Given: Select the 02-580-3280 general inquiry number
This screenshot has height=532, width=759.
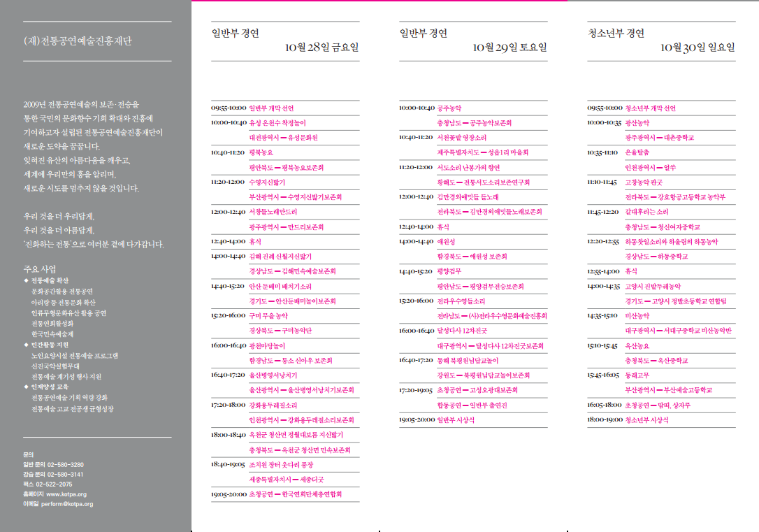Looking at the screenshot, I should [67, 464].
